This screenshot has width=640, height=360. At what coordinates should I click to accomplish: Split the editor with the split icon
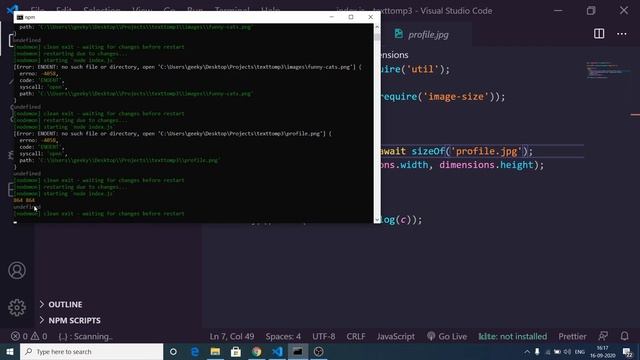(x=599, y=34)
